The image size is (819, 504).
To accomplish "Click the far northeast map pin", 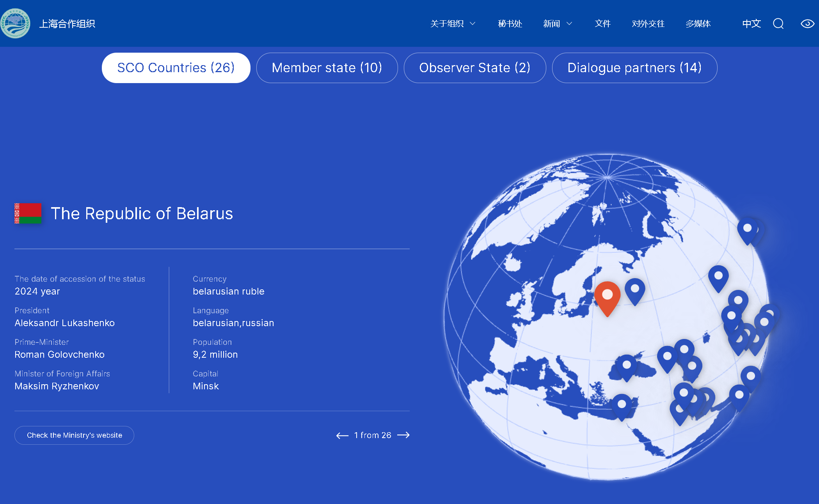I will 747,229.
